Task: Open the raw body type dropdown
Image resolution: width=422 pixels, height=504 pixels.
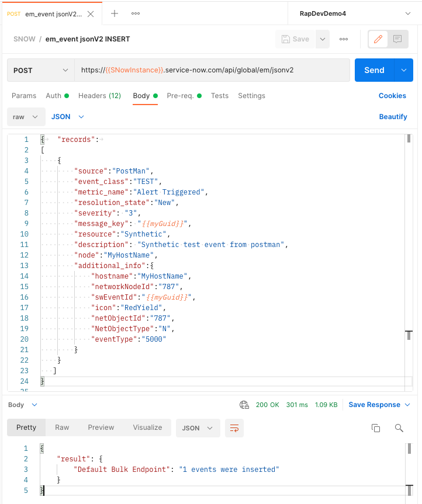Action: click(26, 116)
